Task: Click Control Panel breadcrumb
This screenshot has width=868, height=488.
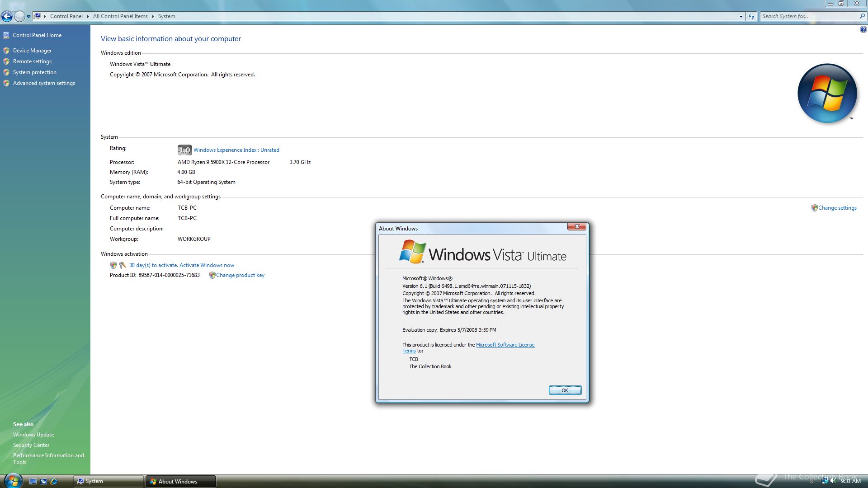Action: [66, 16]
